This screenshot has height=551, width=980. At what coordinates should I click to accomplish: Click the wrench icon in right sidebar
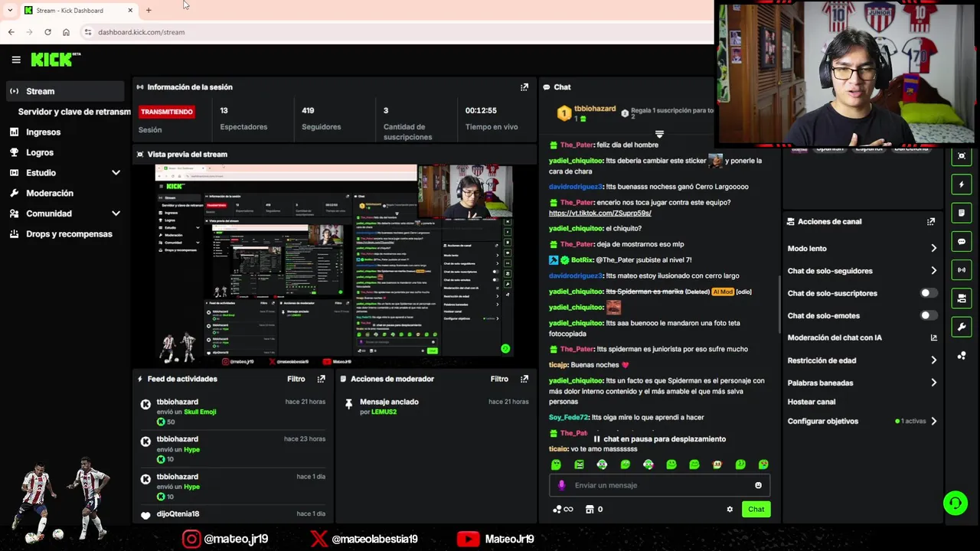(962, 327)
